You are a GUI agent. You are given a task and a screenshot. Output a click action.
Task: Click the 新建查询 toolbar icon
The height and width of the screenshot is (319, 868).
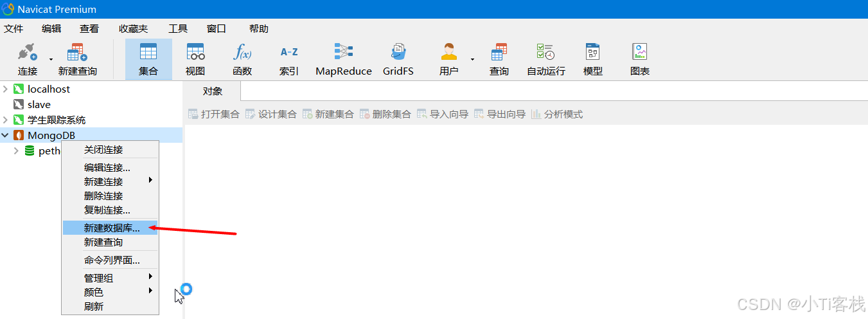pyautogui.click(x=78, y=52)
